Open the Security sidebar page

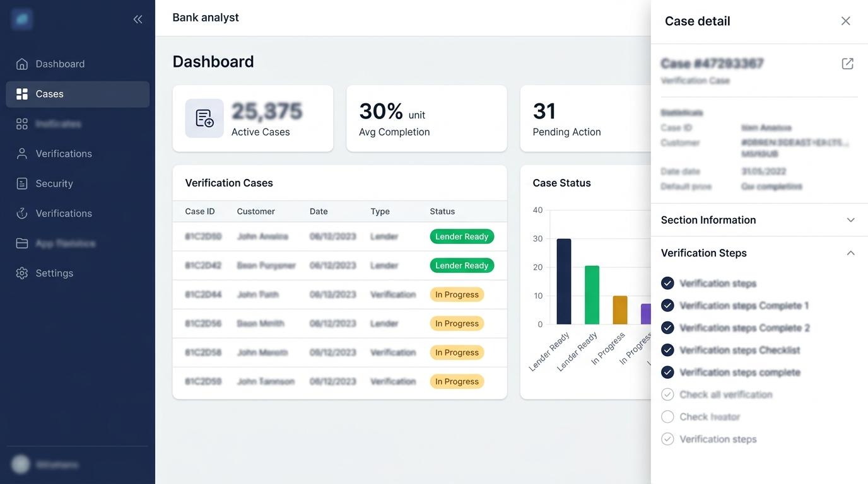(78, 183)
